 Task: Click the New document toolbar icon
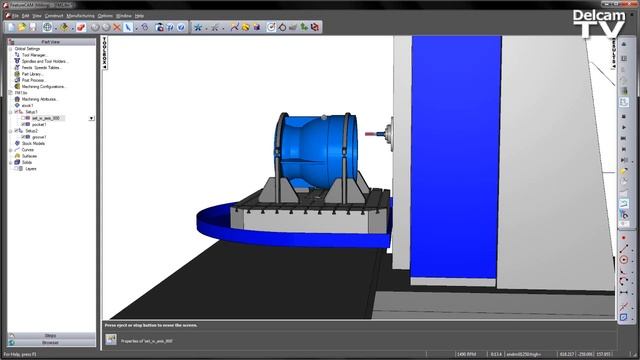click(11, 27)
